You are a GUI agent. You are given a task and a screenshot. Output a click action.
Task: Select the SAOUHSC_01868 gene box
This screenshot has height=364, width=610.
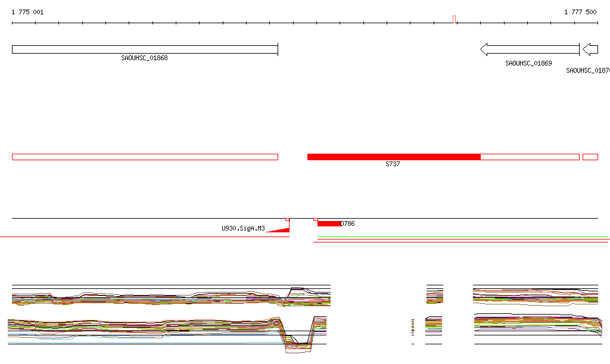click(x=145, y=49)
